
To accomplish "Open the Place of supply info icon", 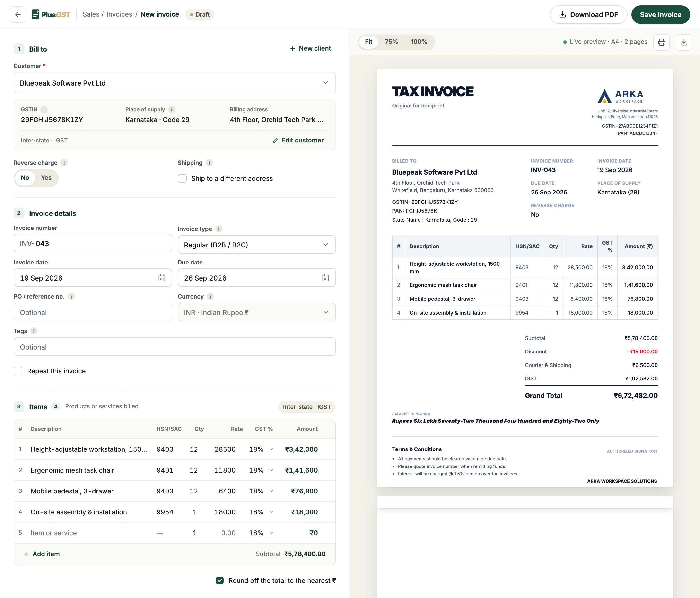I will coord(172,109).
